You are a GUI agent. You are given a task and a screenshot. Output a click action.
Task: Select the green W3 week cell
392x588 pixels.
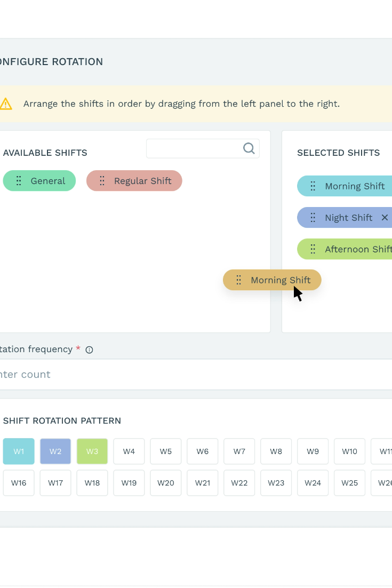[x=92, y=451]
